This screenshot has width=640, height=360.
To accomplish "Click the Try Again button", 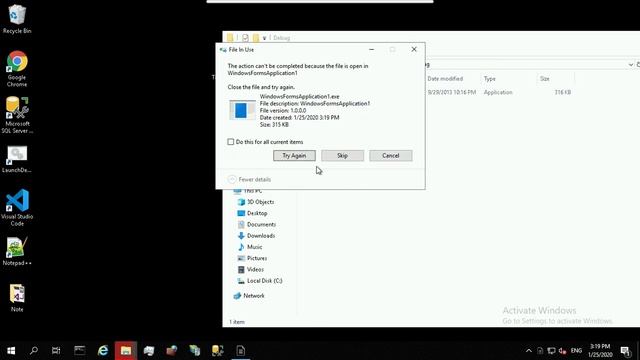I will click(294, 156).
